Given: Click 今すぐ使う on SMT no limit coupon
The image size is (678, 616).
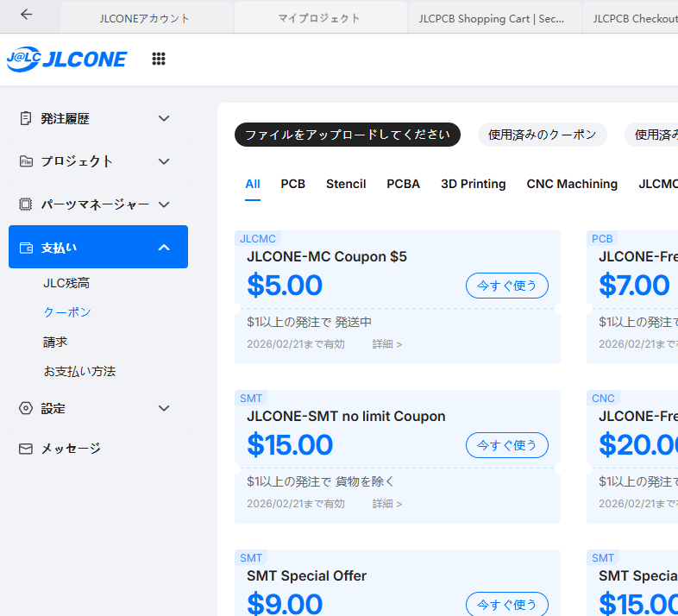Looking at the screenshot, I should point(506,445).
